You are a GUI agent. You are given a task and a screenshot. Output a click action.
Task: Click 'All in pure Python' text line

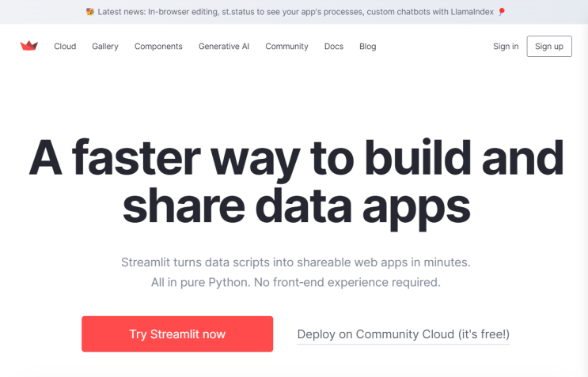pos(295,282)
